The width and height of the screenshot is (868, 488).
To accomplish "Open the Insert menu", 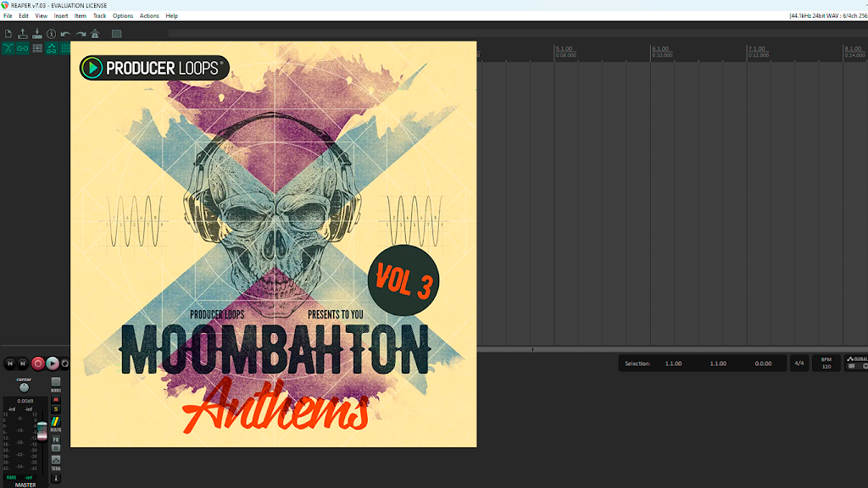I will point(61,16).
